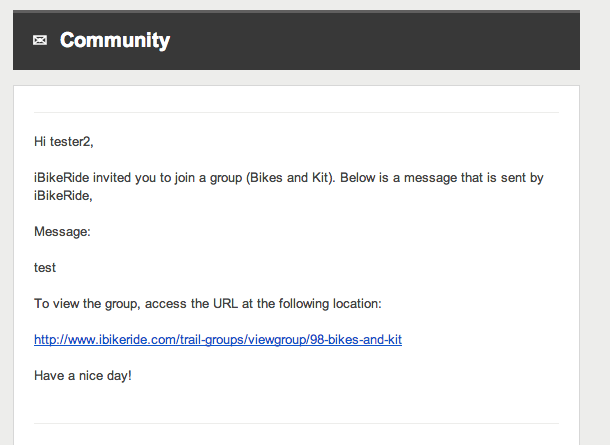Click the 'Have a nice day!' closing text
The height and width of the screenshot is (445, 610).
click(83, 376)
